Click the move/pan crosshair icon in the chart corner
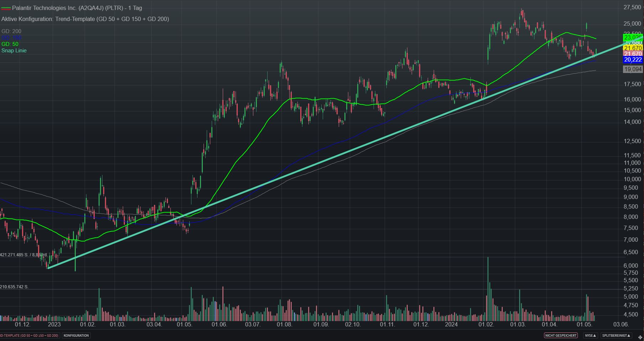 point(640,337)
